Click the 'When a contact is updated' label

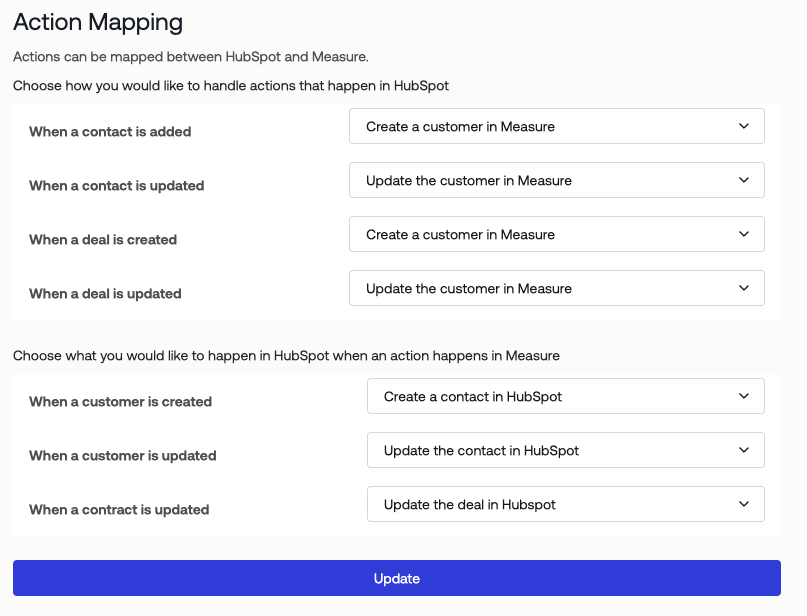[116, 186]
